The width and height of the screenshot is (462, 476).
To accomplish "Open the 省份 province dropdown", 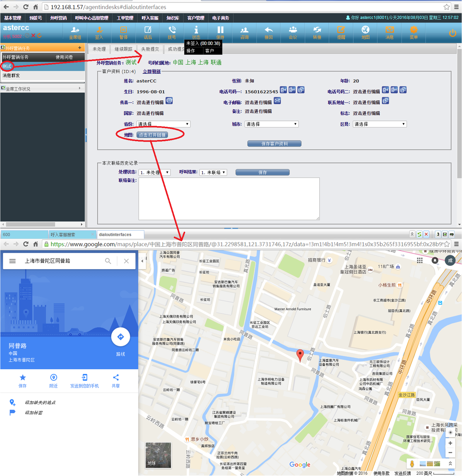I will click(x=163, y=124).
